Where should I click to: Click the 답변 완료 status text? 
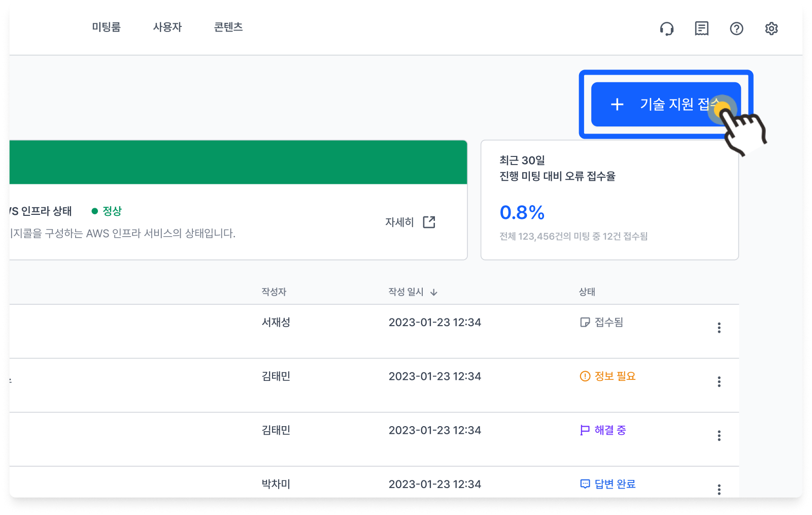coord(615,484)
